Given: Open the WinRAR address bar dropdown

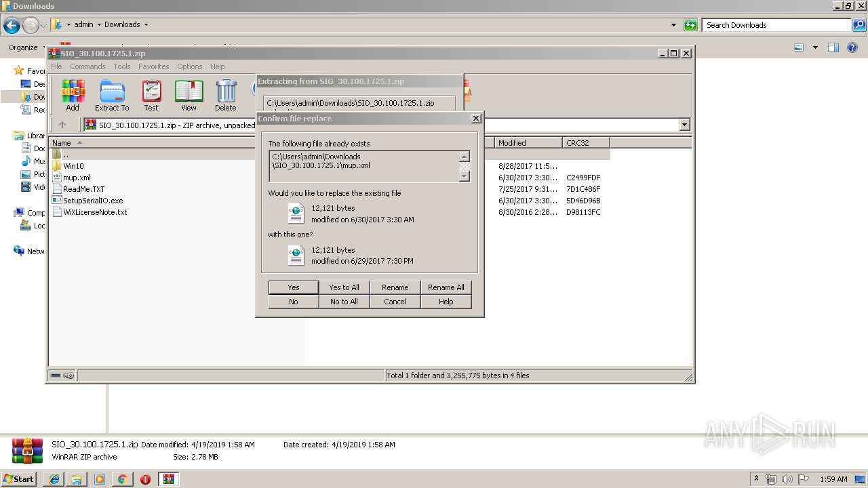Looking at the screenshot, I should 684,125.
